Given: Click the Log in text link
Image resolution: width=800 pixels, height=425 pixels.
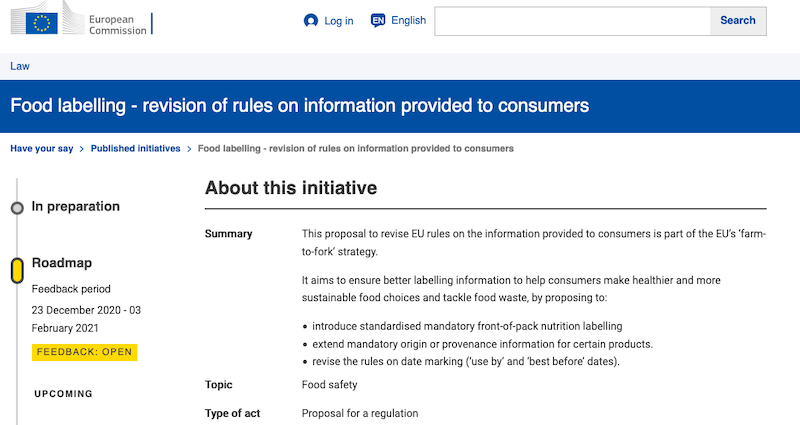Looking at the screenshot, I should click(x=338, y=21).
